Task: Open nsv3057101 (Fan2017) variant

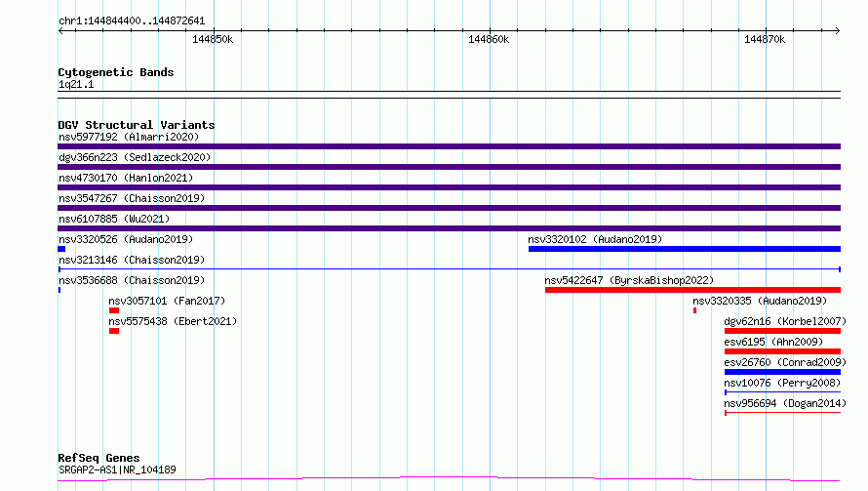Action: (x=167, y=301)
